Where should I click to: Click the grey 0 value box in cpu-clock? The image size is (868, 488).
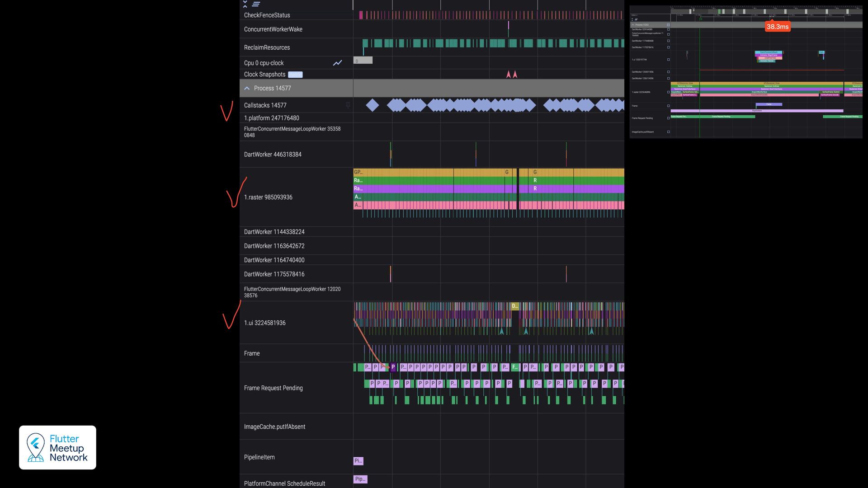pyautogui.click(x=363, y=61)
